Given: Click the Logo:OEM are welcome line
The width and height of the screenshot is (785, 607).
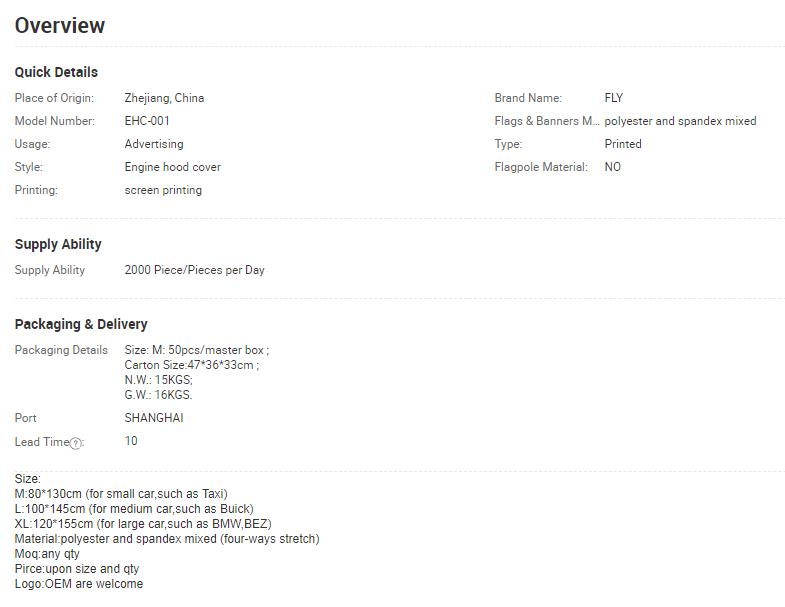Looking at the screenshot, I should tap(79, 584).
